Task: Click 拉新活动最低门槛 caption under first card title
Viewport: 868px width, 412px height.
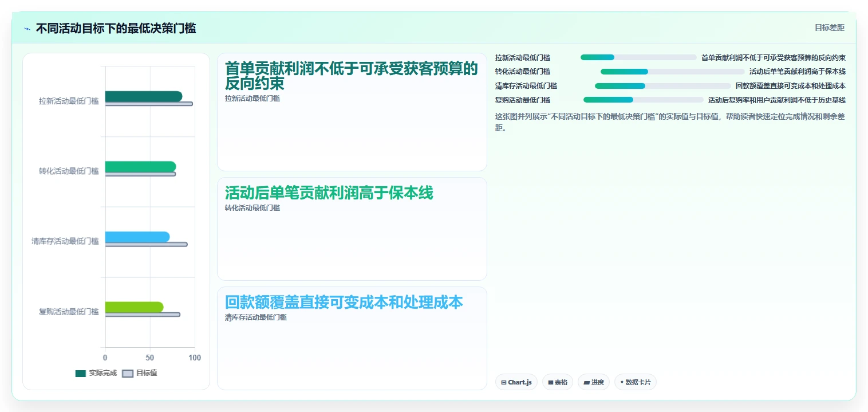Action: pos(252,99)
